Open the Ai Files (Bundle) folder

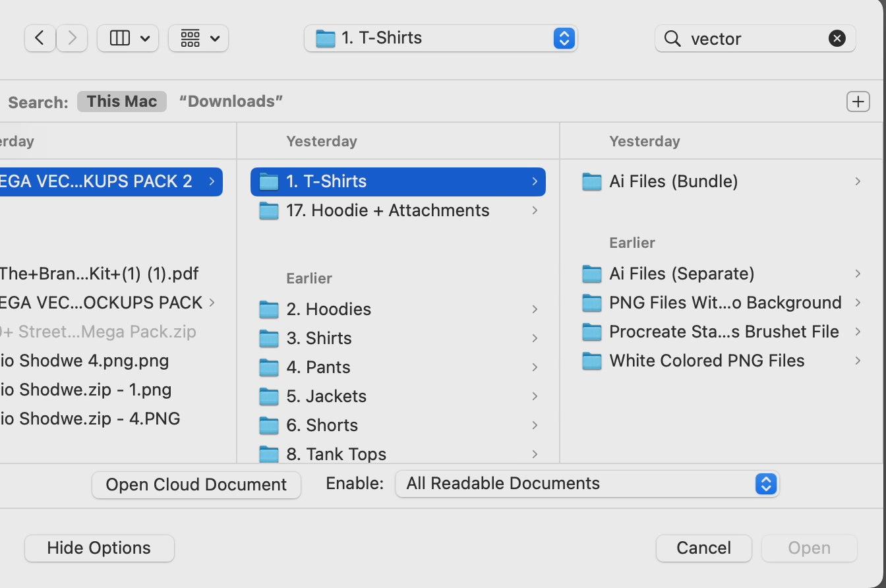point(673,182)
